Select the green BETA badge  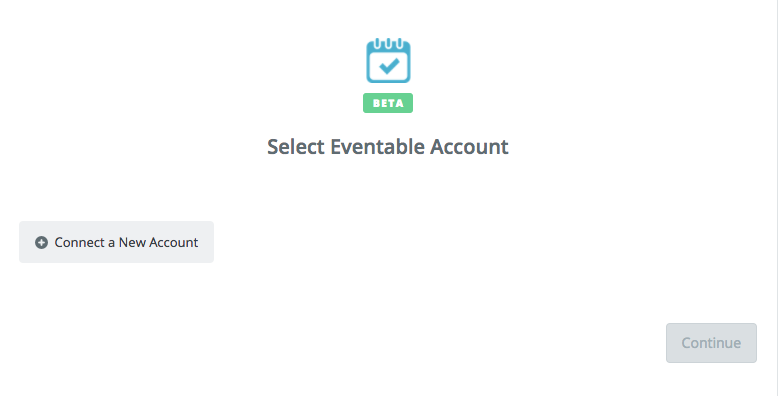click(x=388, y=103)
